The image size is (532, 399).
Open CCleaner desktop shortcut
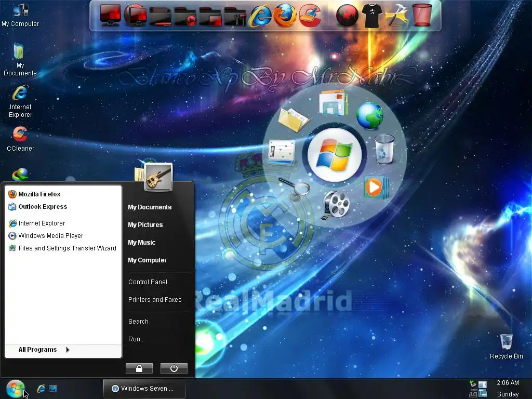(20, 139)
